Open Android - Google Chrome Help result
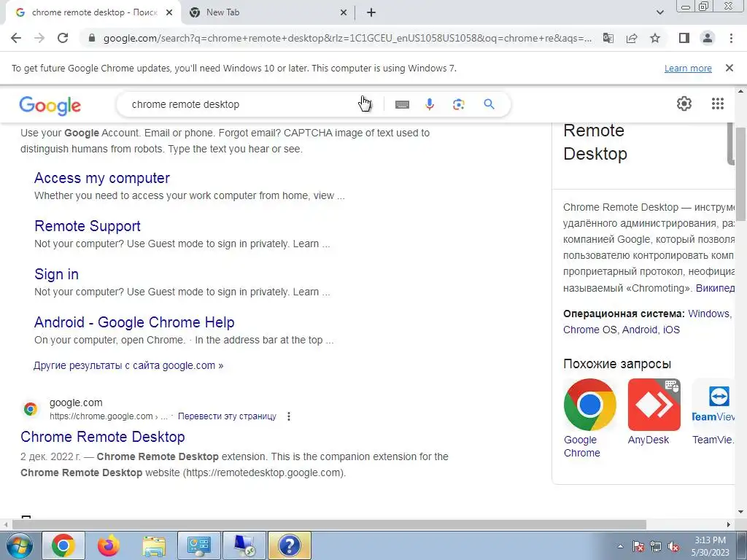The image size is (747, 560). coord(134,322)
